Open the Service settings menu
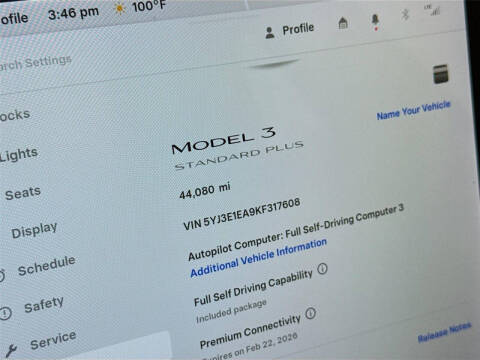The height and width of the screenshot is (360, 480). [x=53, y=340]
